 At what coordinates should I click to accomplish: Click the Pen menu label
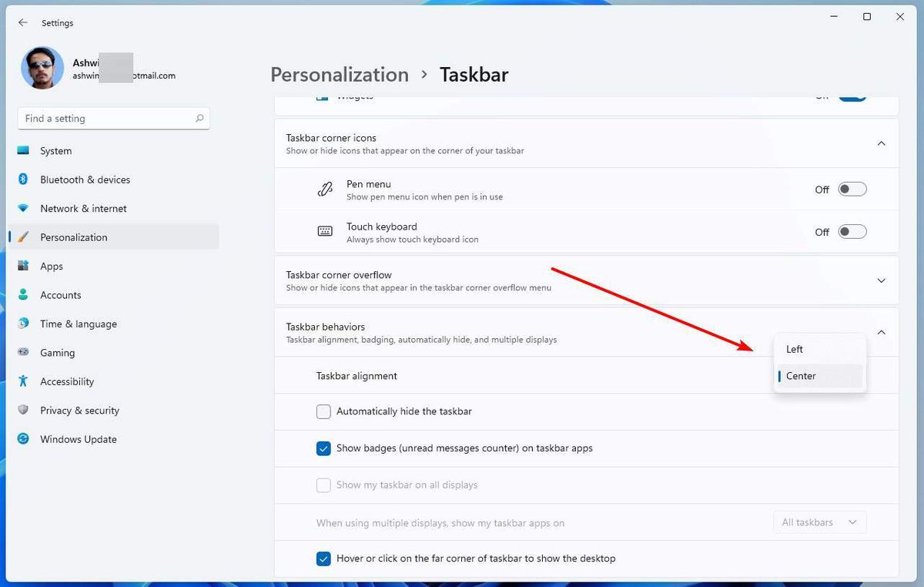tap(369, 184)
